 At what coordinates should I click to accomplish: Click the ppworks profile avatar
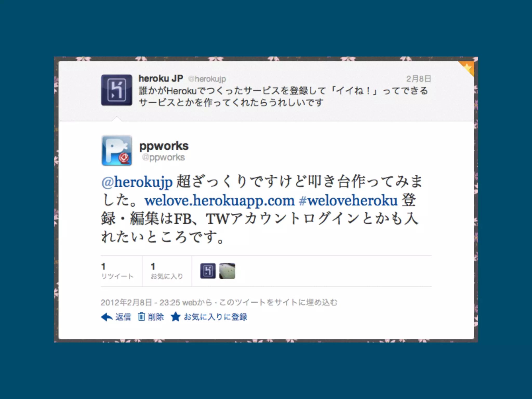(117, 150)
